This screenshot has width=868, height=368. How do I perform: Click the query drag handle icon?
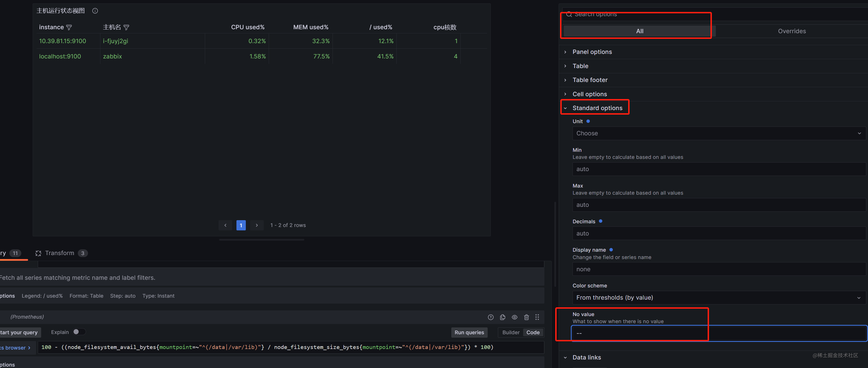(x=537, y=317)
